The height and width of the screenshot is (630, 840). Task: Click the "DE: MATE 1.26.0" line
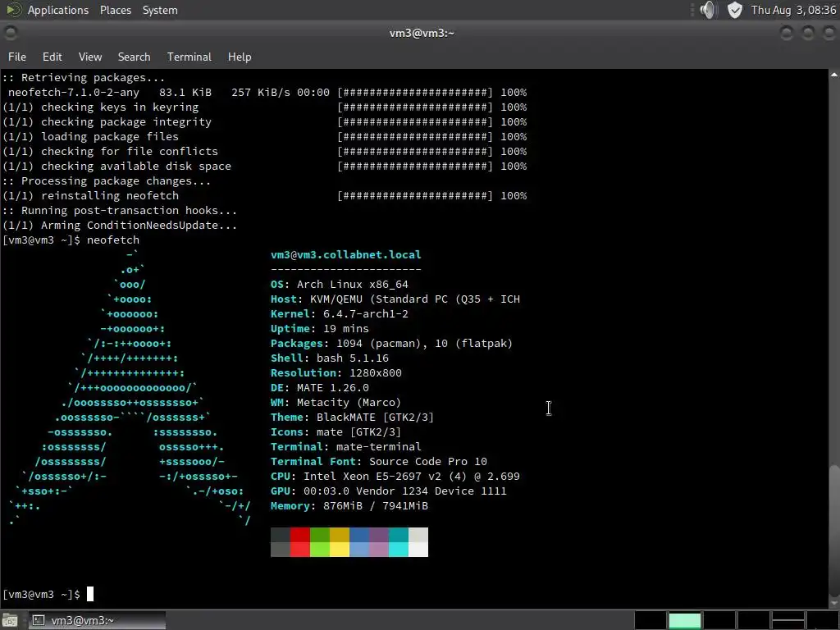319,387
